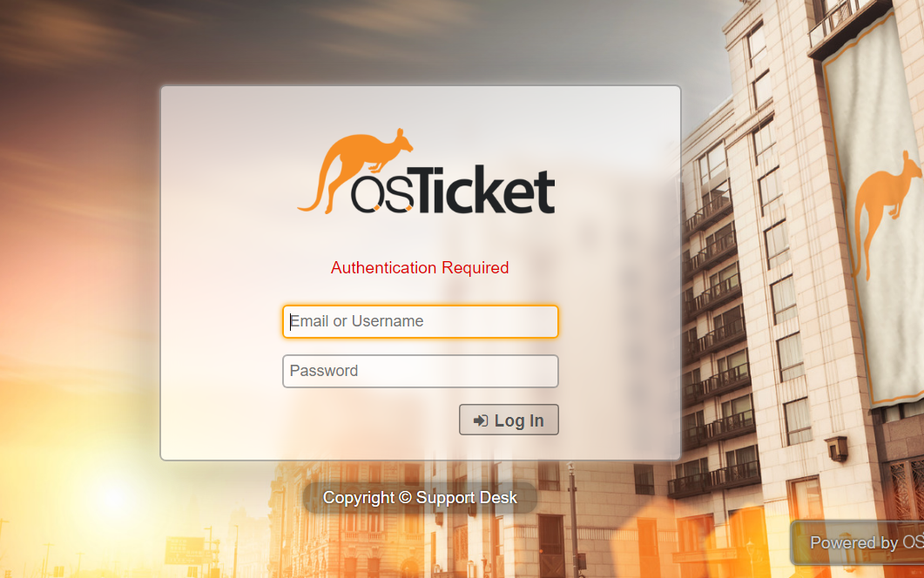
Task: Click the "os" letters of the logo
Action: click(x=381, y=192)
